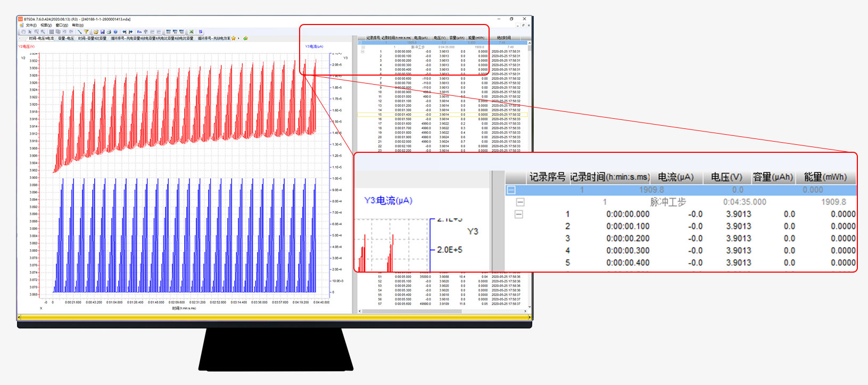868x385 pixels.
Task: Open the long 循环序号-充电容量&放电容量 tab
Action: [x=152, y=38]
